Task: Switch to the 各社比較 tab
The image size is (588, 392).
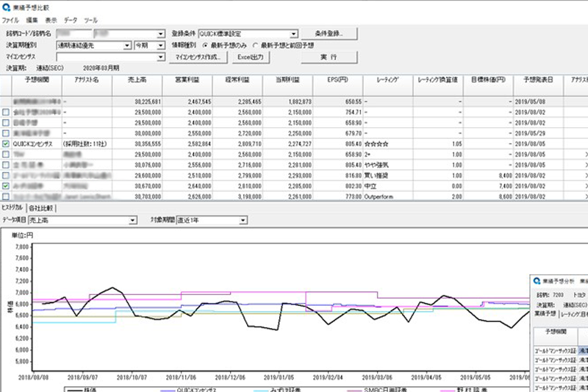Action: (41, 208)
